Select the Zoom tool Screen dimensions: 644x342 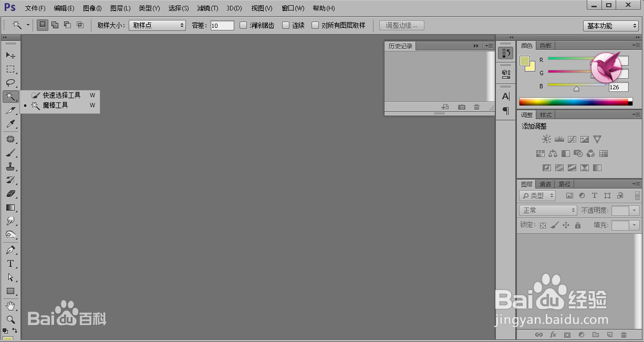tap(11, 319)
